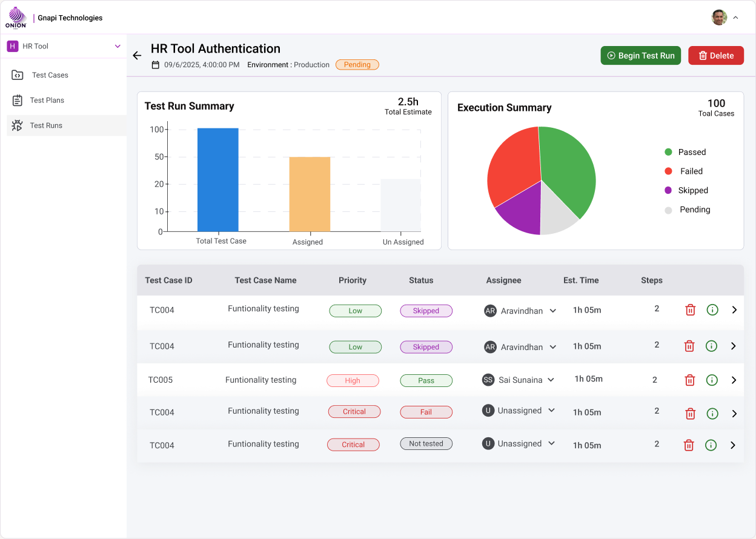Open the Not tested row arrow

coord(733,445)
